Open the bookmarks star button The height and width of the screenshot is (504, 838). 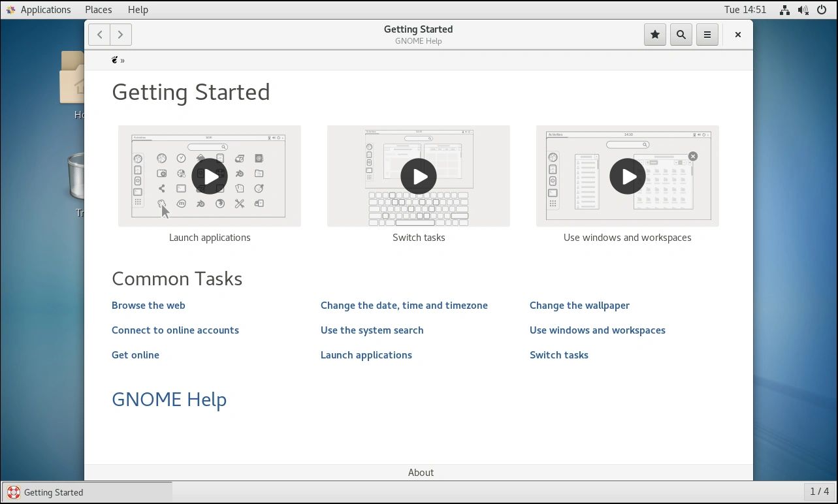(x=654, y=35)
